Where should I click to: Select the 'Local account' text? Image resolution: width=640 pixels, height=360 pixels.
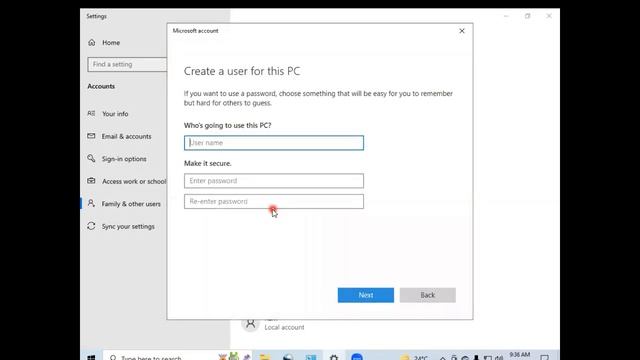coord(284,327)
